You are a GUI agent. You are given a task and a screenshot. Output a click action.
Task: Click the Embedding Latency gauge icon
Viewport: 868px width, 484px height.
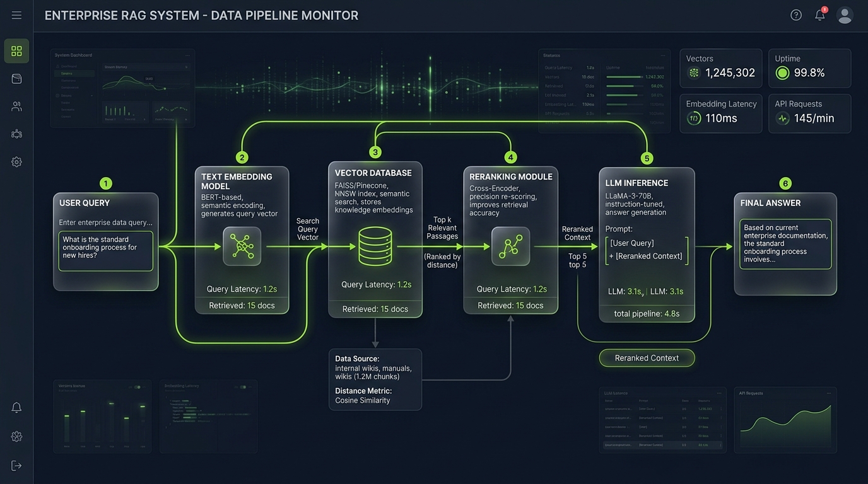click(694, 118)
